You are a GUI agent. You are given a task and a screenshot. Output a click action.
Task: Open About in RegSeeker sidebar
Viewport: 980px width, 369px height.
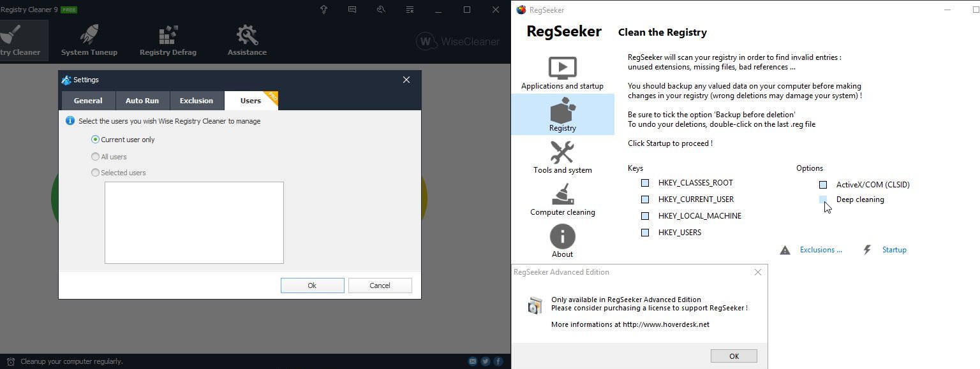(x=562, y=241)
